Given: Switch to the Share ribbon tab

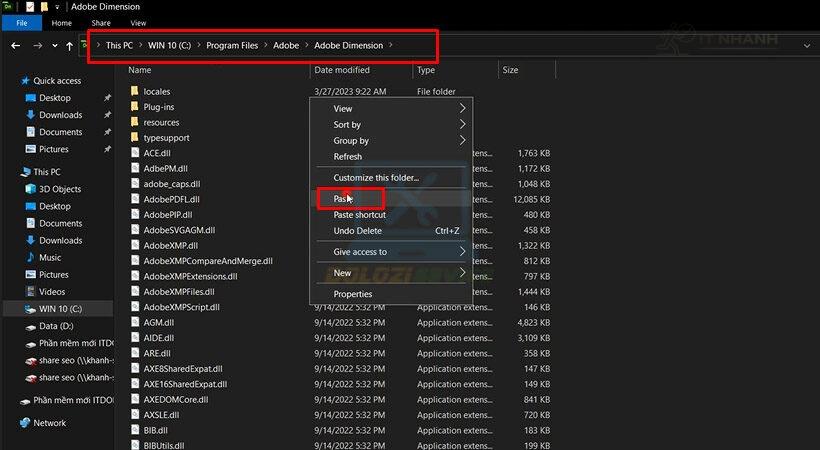Looking at the screenshot, I should 101,22.
